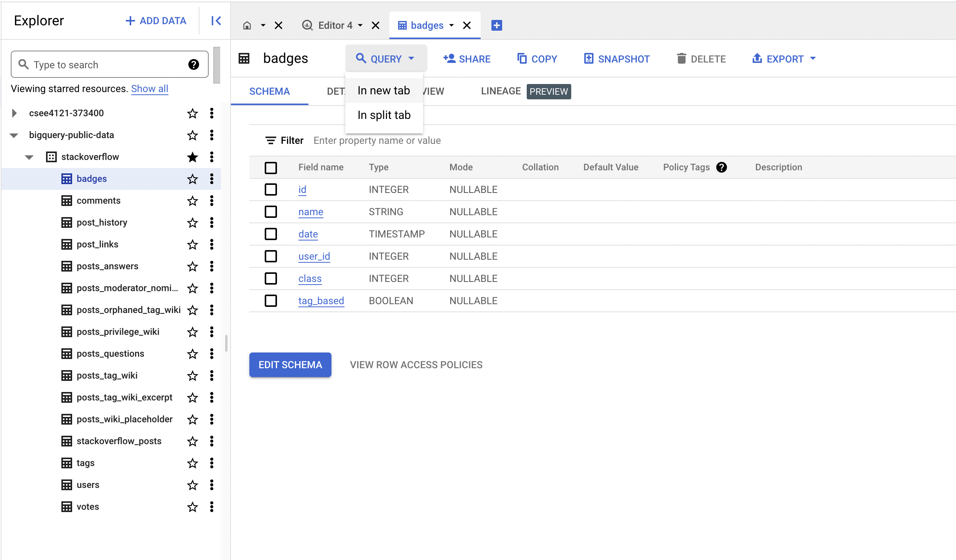Click the ADD DATA button
Image resolution: width=956 pixels, height=560 pixels.
156,21
